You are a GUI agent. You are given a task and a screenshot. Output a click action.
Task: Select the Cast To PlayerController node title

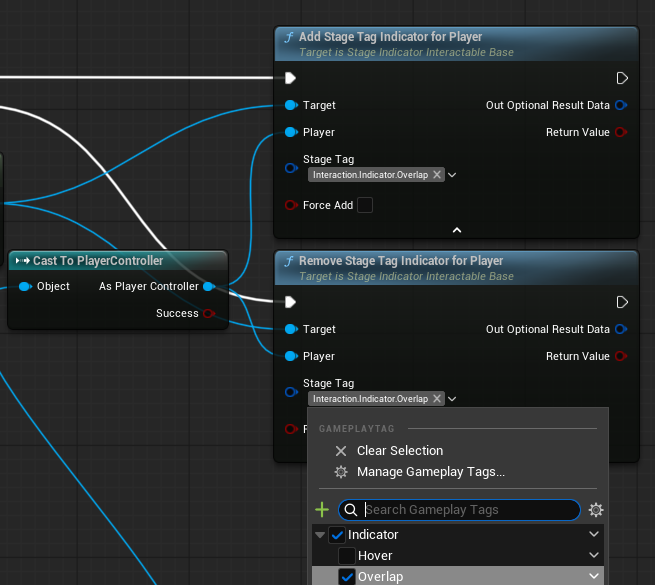(98, 261)
